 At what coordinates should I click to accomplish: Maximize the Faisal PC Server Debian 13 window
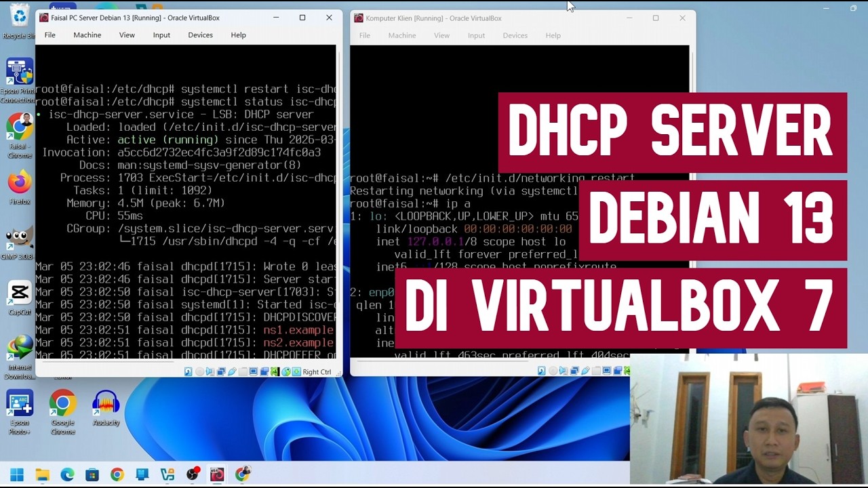click(302, 18)
